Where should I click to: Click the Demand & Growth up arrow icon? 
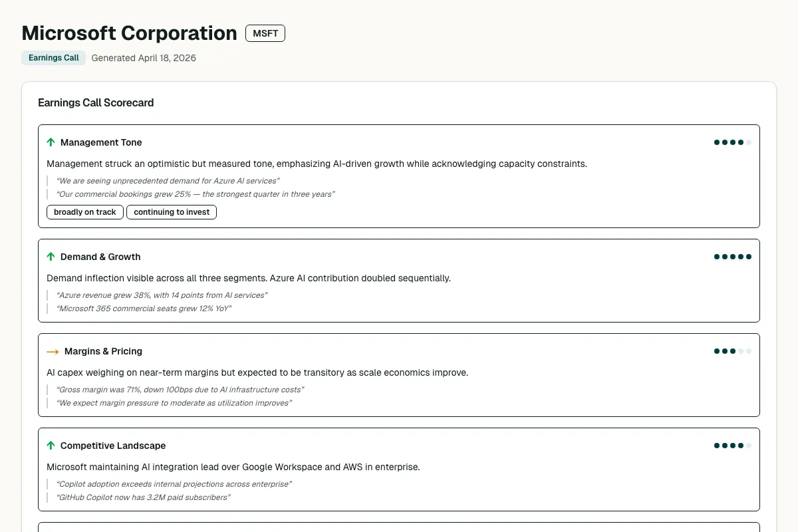[x=51, y=257]
